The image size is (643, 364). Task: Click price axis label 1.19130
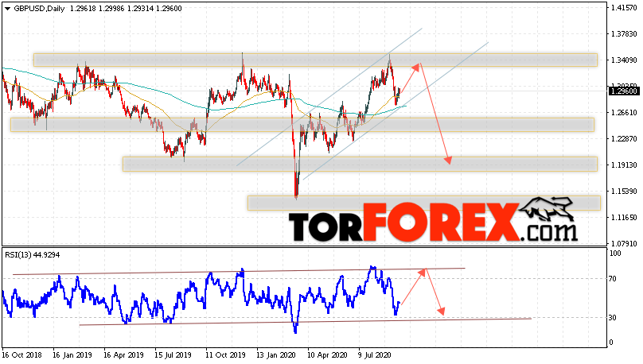click(x=624, y=165)
